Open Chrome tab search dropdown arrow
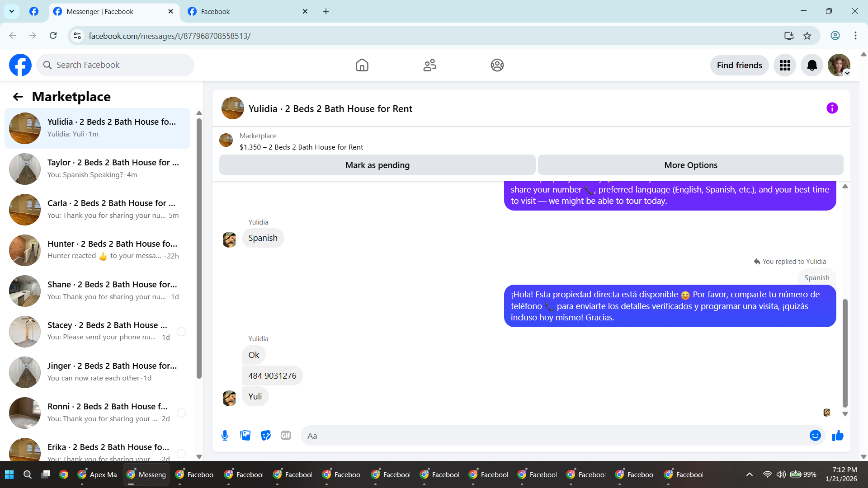 pos(12,11)
